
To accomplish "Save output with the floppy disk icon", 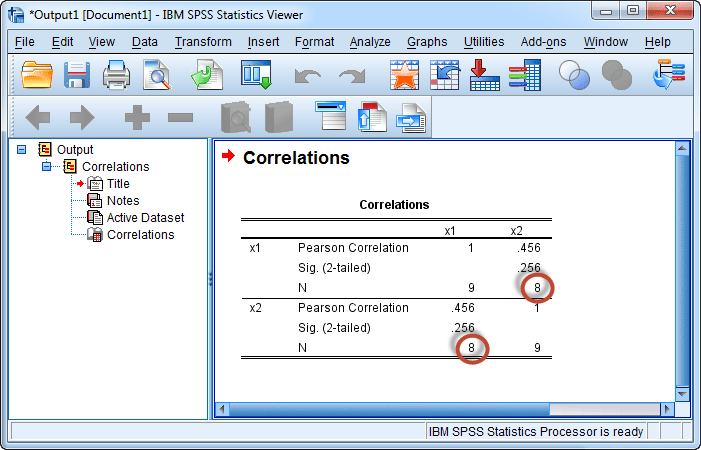I will (x=77, y=75).
